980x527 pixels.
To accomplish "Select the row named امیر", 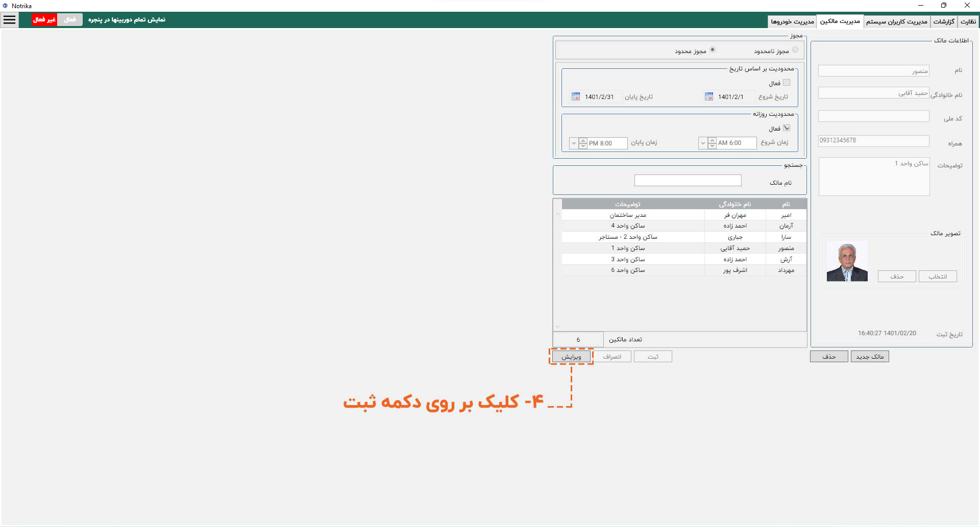I will [x=684, y=215].
